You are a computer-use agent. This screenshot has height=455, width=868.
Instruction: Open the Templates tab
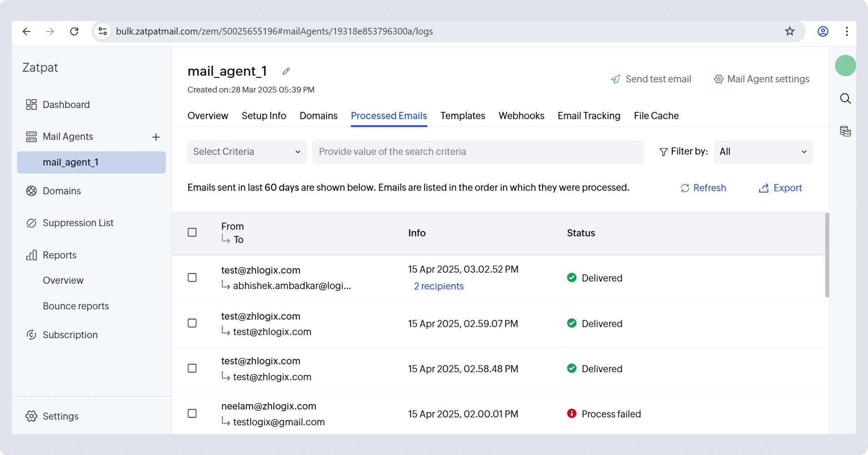click(463, 116)
